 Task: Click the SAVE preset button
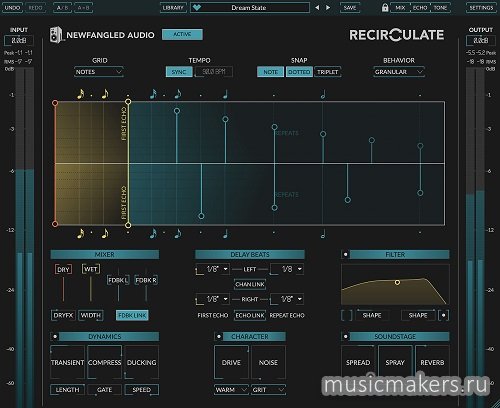click(350, 7)
